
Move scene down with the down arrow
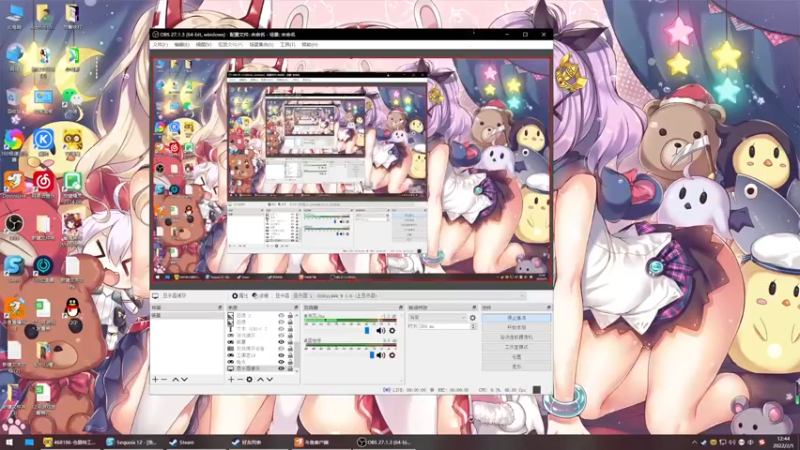coord(184,380)
